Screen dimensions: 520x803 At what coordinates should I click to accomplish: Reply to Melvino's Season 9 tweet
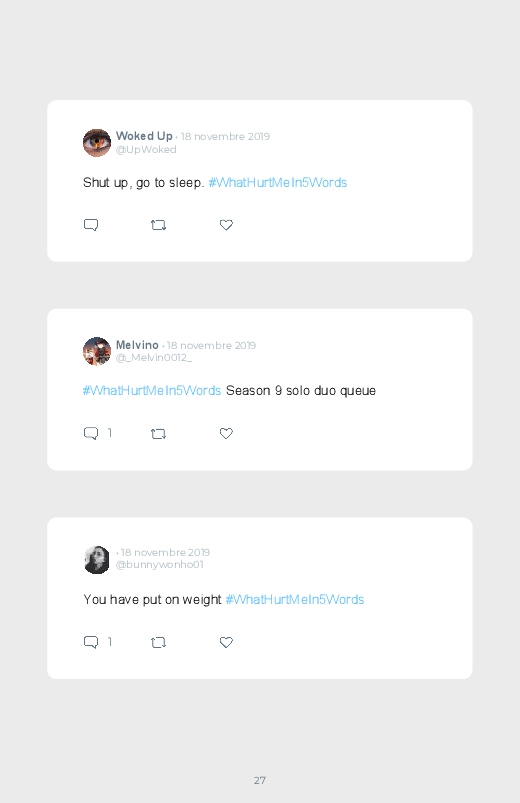click(x=91, y=433)
